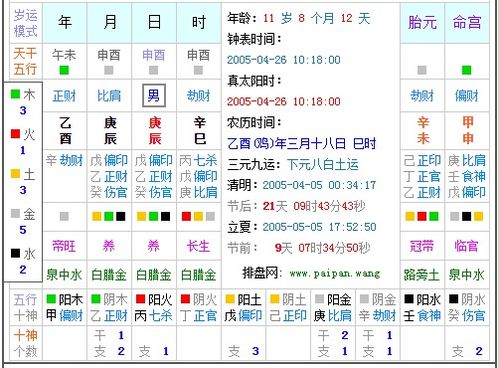Click the green 木 legend swatch

15,94
